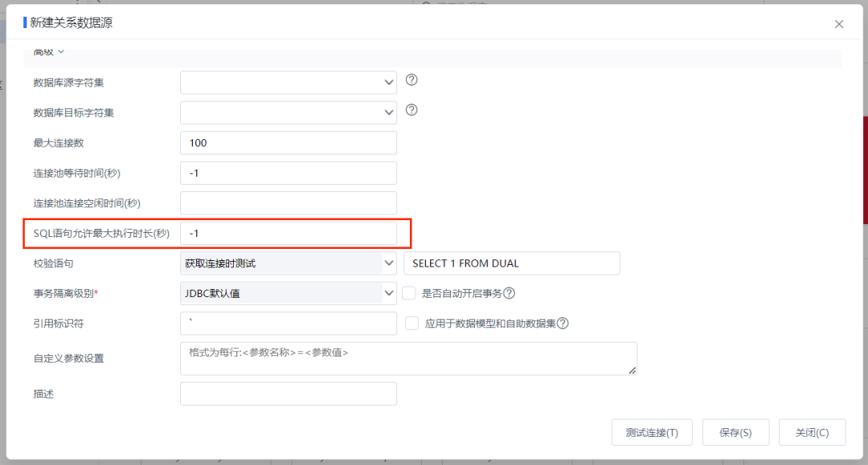This screenshot has width=868, height=465.
Task: Click help icon next to 应用于数据模型和自助数据集
Action: (x=563, y=324)
